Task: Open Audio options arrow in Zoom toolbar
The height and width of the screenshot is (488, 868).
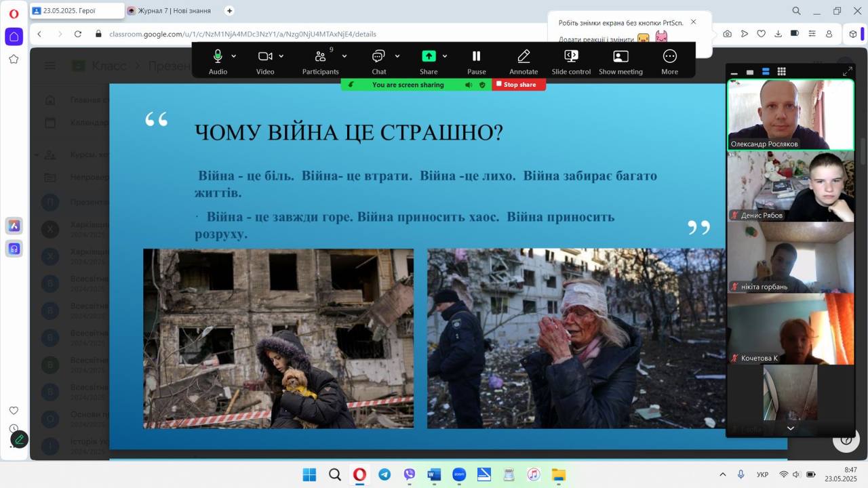Action: coord(234,56)
